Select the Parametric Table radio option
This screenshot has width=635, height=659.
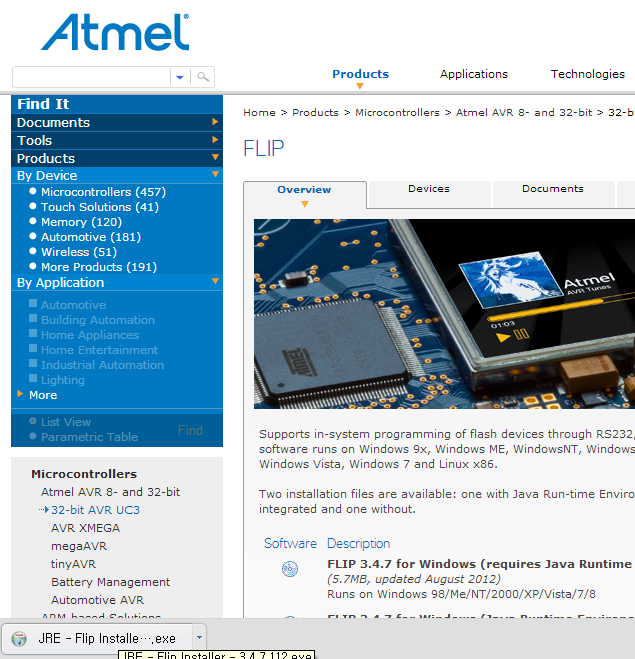33,436
